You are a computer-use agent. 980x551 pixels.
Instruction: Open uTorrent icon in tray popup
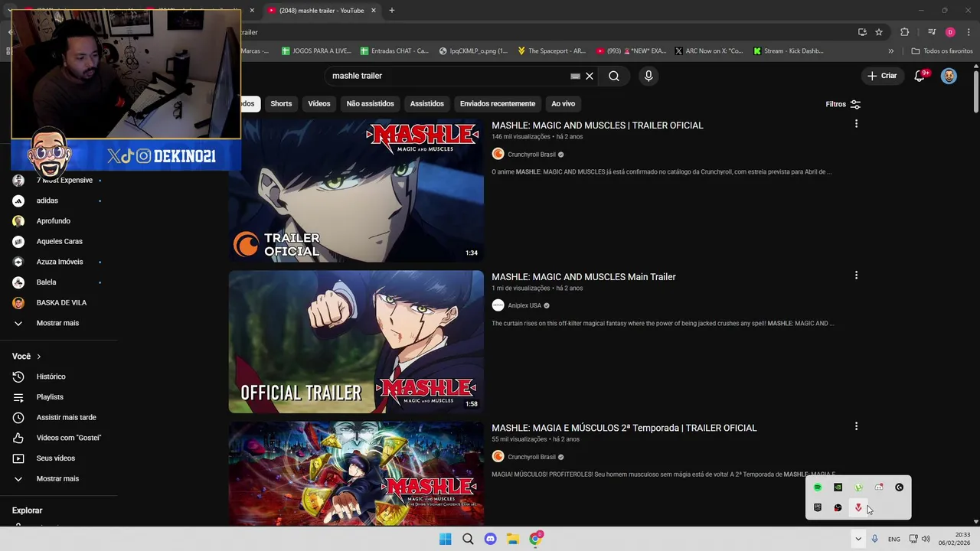point(858,487)
